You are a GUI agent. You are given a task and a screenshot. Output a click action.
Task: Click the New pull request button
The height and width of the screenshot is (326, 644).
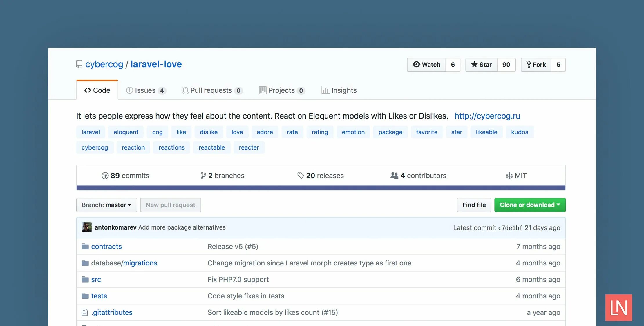point(171,205)
